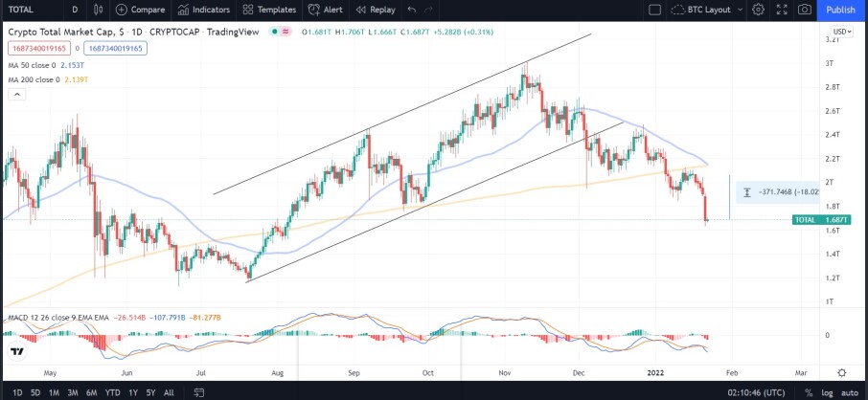Open the Go to date icon
The image size is (868, 400).
(199, 392)
